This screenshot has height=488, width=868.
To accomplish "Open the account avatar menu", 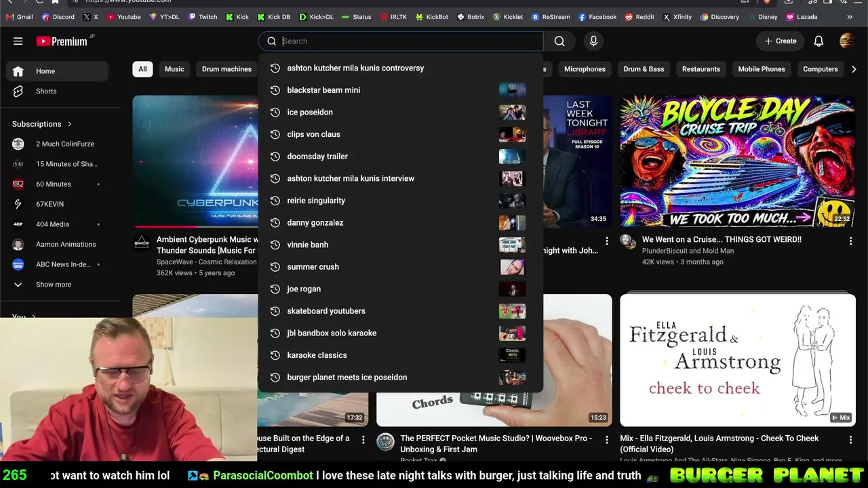I will [x=847, y=41].
